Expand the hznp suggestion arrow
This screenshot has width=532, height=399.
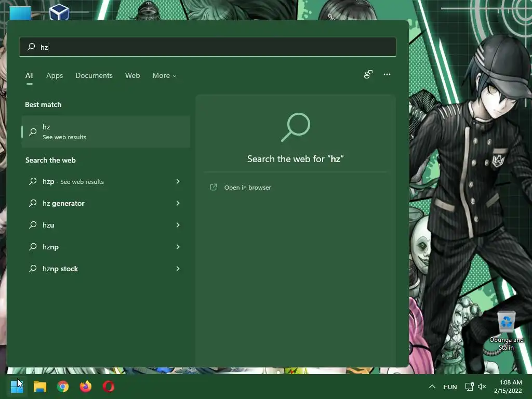click(x=178, y=247)
